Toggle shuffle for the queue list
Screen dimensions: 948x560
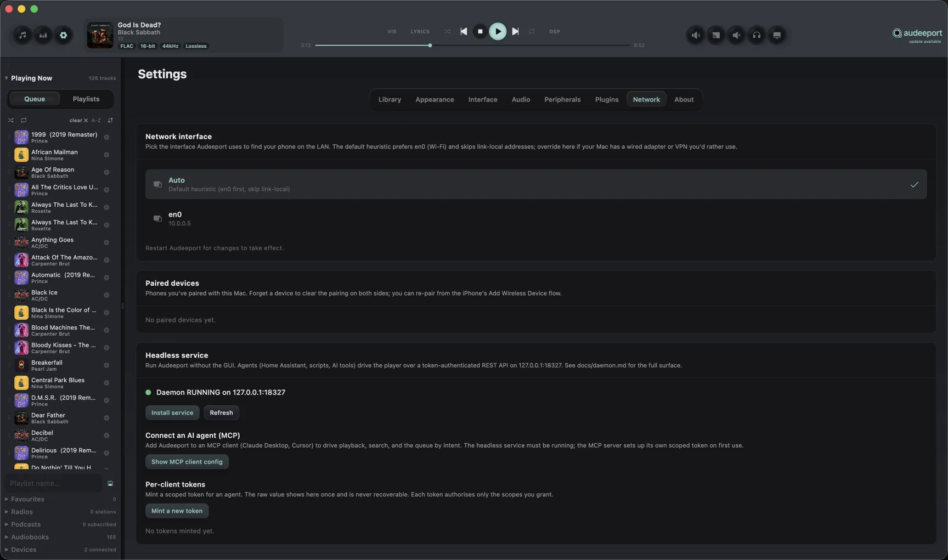coord(10,120)
